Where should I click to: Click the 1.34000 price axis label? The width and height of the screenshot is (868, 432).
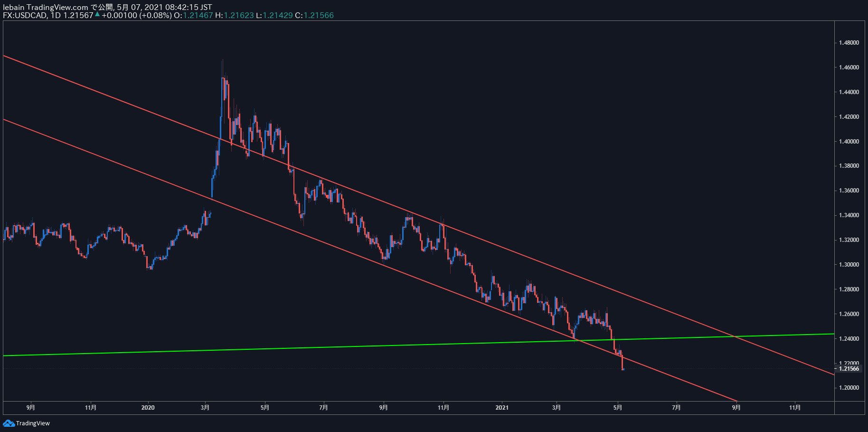point(849,215)
